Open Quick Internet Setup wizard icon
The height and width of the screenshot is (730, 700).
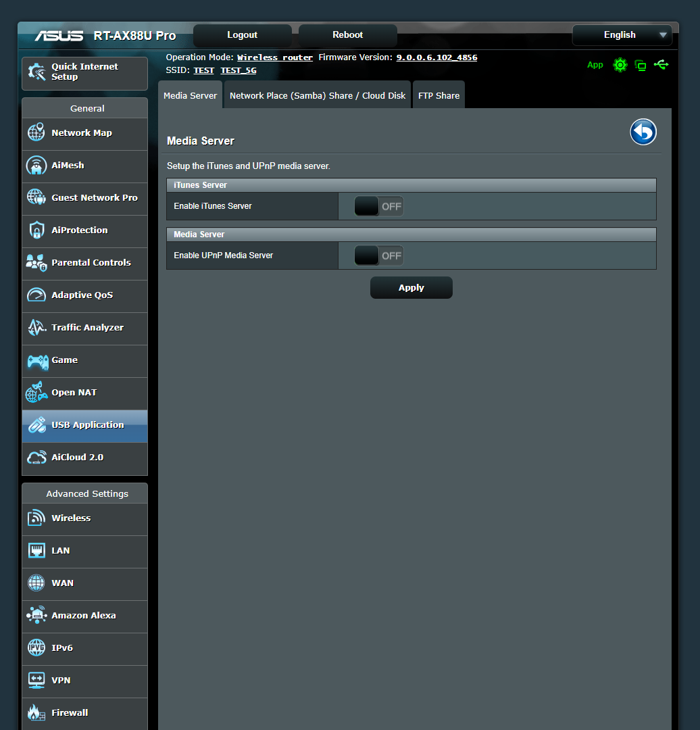36,72
